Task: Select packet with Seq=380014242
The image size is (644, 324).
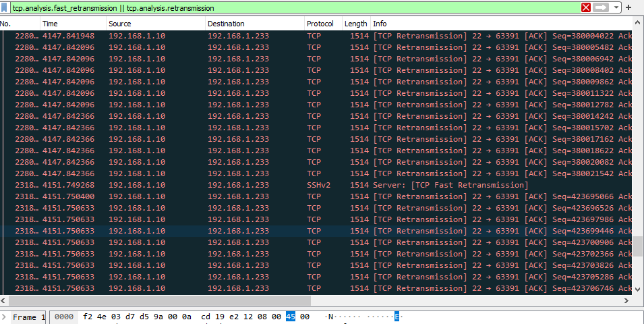Action: [316, 116]
